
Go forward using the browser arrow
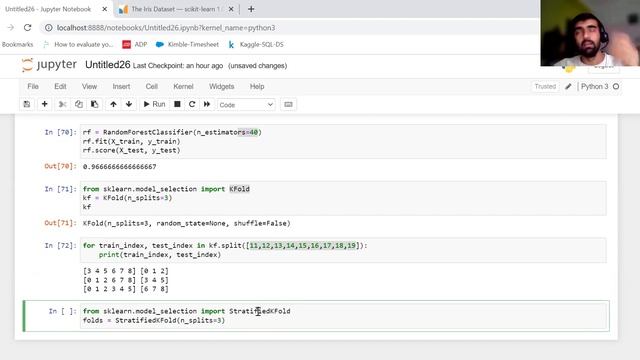pyautogui.click(x=11, y=28)
